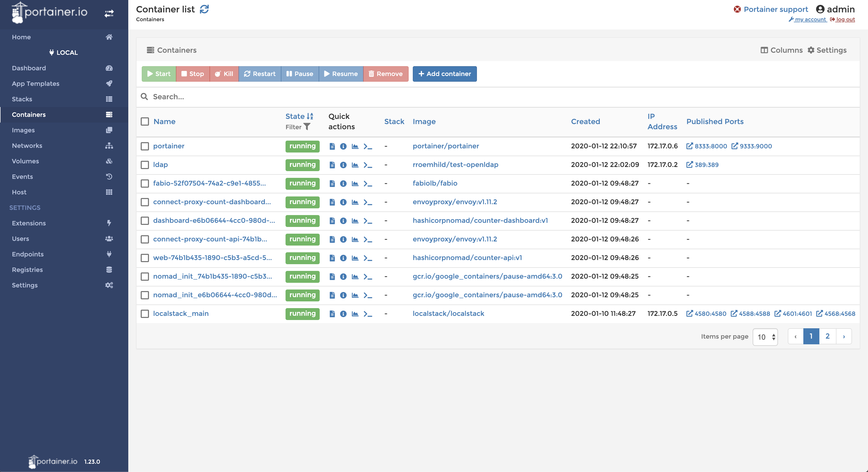Open console icon for ldap row
868x472 pixels.
(x=368, y=165)
